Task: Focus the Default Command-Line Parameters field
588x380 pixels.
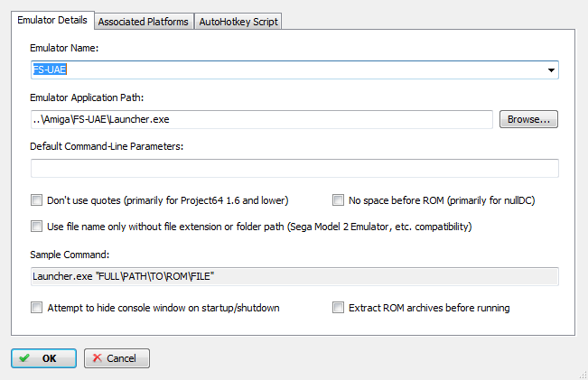Action: pos(294,168)
